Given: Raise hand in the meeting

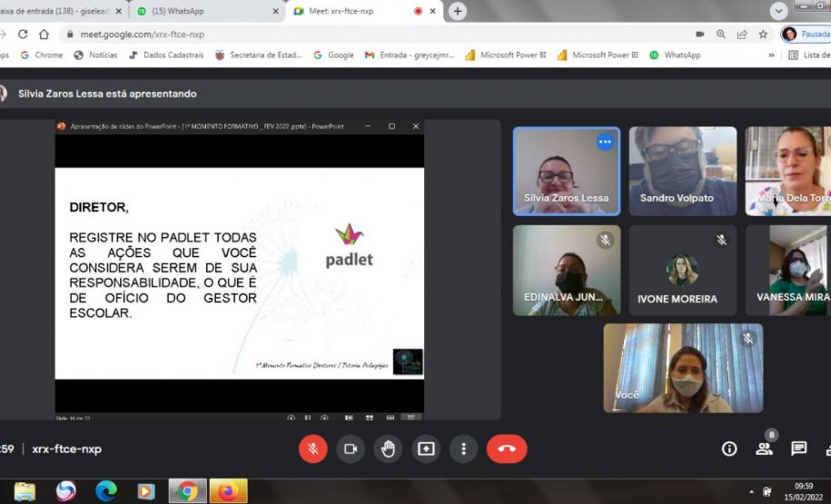Looking at the screenshot, I should [x=389, y=449].
